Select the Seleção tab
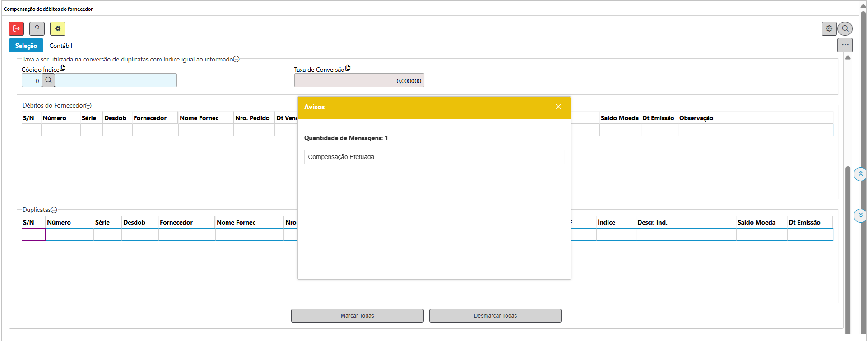This screenshot has width=868, height=342. pyautogui.click(x=26, y=46)
